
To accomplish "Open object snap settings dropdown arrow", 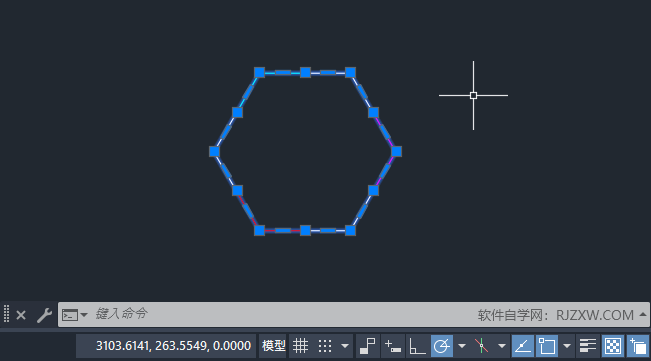I will tap(567, 346).
